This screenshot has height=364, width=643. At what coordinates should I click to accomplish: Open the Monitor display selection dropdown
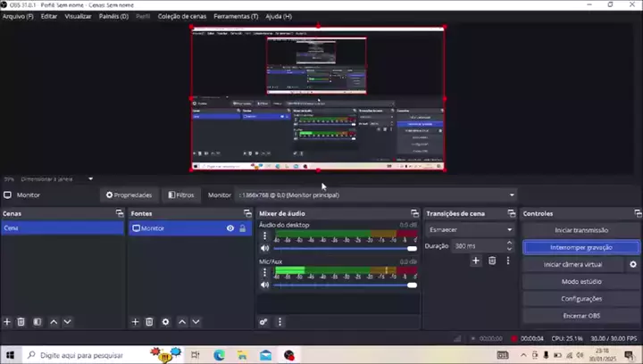(x=512, y=194)
